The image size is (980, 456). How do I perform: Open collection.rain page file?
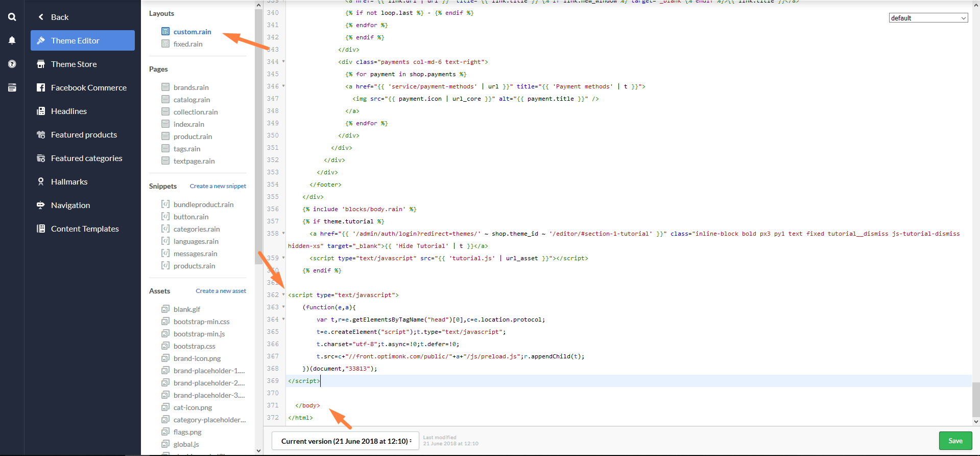196,112
